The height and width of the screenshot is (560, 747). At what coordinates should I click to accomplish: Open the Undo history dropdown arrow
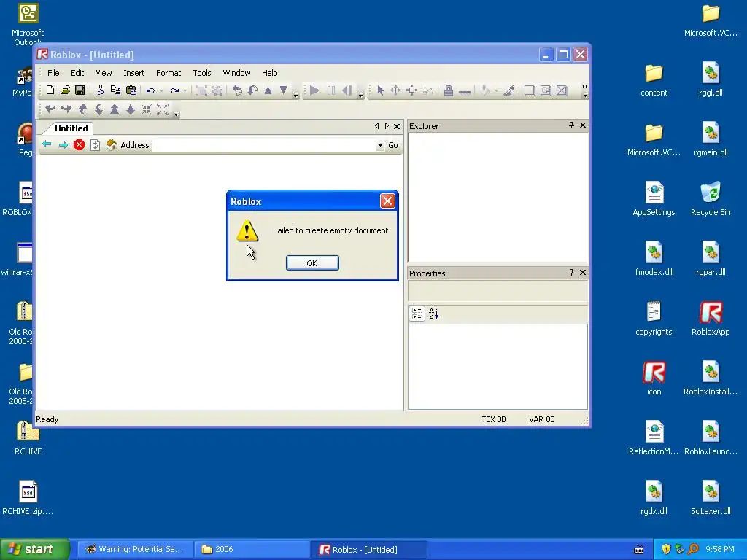[x=161, y=90]
